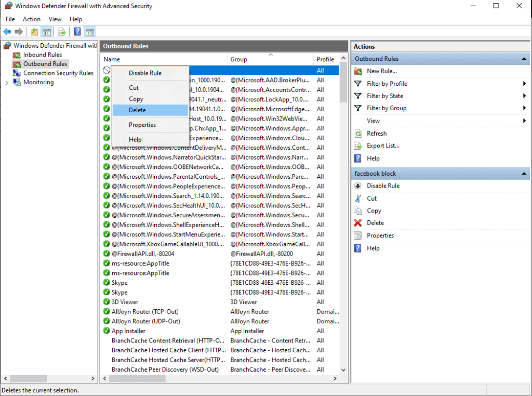
Task: Open the Filter by State submenu arrow
Action: click(525, 96)
